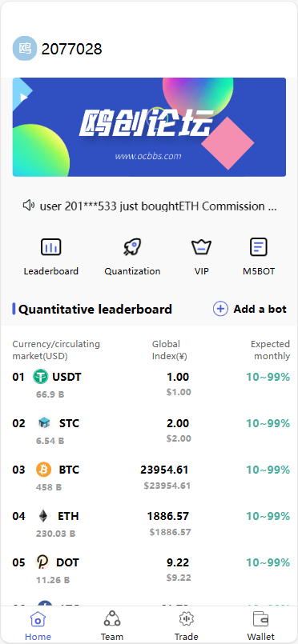
Task: Go to the Home tab
Action: pyautogui.click(x=38, y=626)
